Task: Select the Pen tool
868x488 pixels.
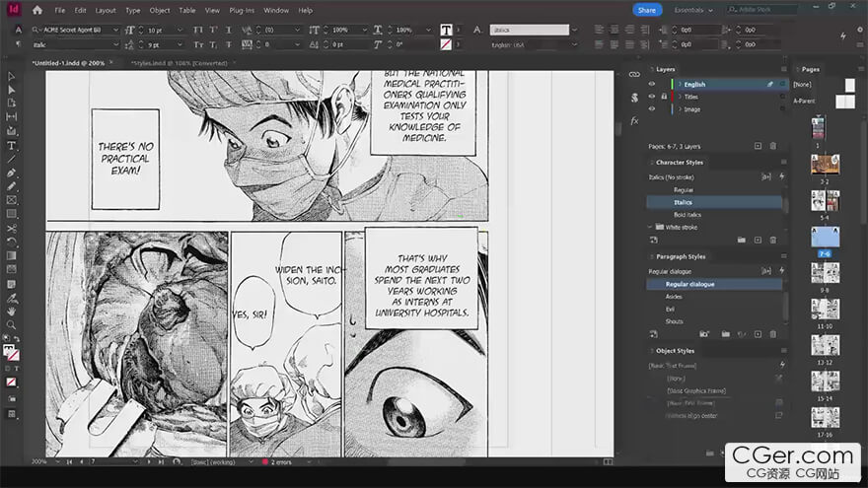Action: click(11, 173)
